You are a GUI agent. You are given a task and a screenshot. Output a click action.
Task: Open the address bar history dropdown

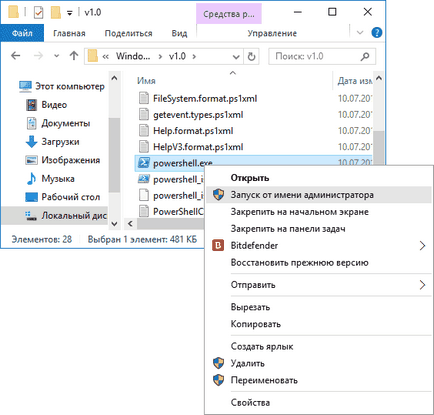pos(236,57)
